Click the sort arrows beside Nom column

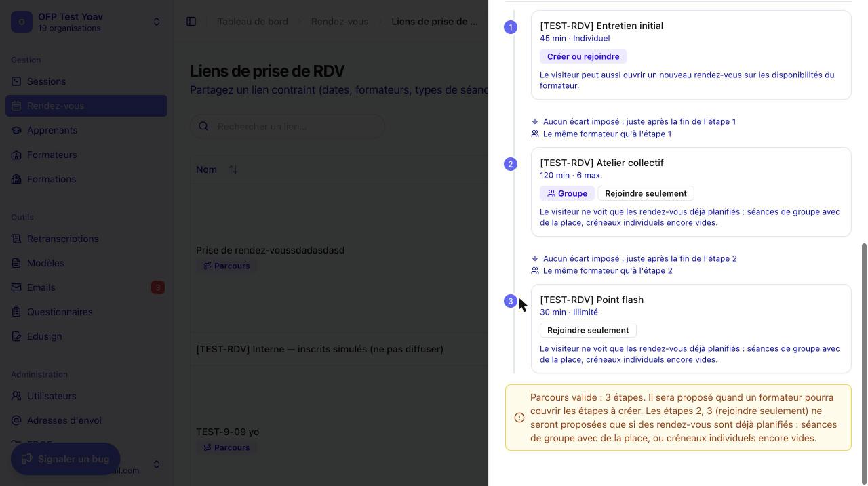(x=233, y=169)
